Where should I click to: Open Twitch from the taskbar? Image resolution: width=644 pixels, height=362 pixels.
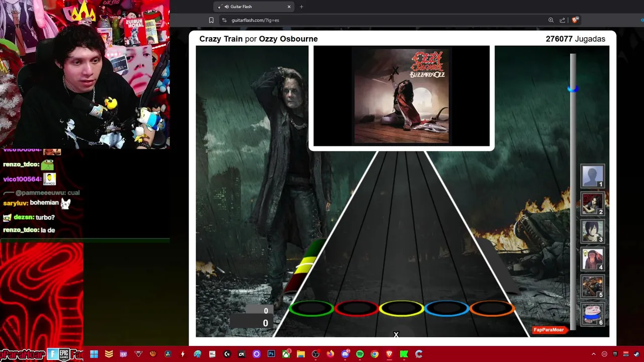(x=123, y=354)
